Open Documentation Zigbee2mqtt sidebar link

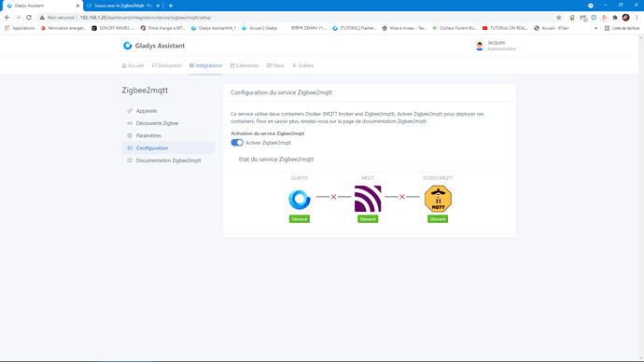point(168,160)
